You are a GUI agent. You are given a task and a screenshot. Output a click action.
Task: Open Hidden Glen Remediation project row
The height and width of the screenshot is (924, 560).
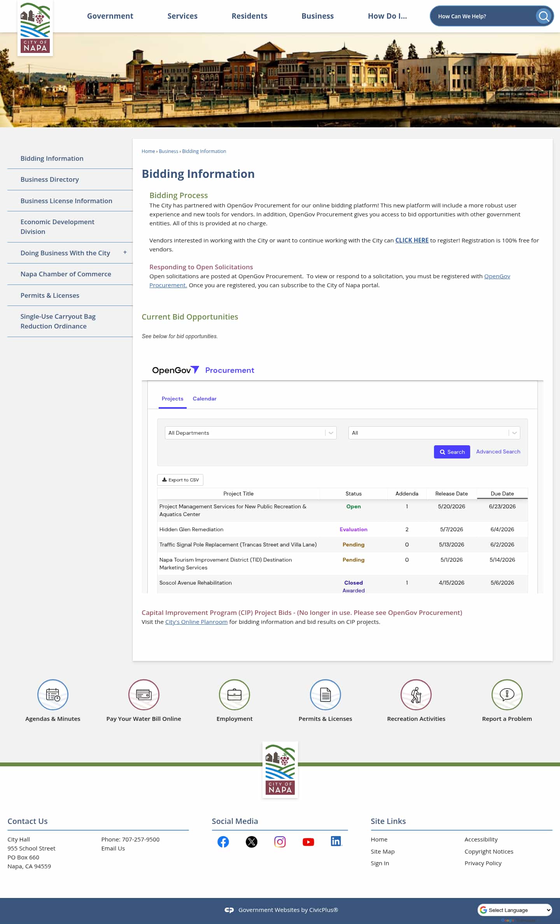tap(343, 529)
